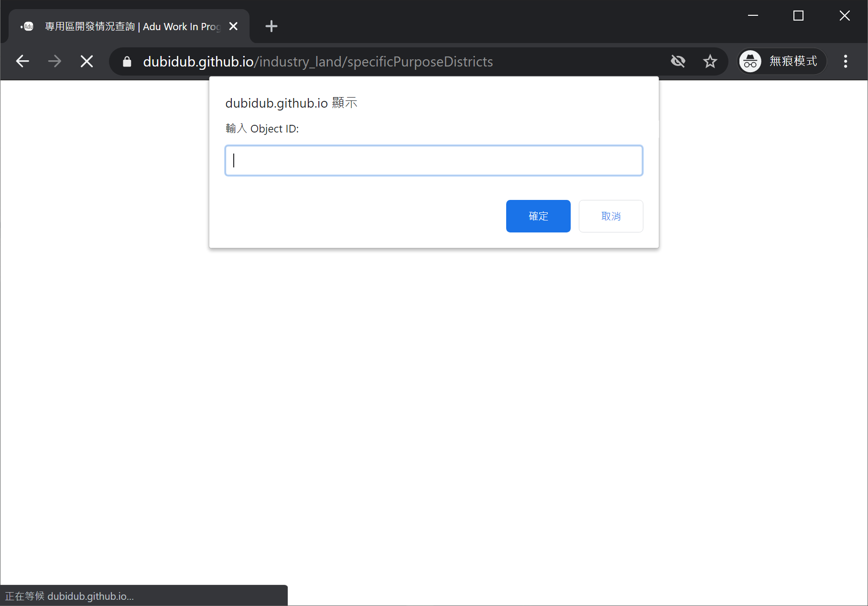Confirm the dialog with 確定
Screen dimensions: 868x606
(538, 216)
